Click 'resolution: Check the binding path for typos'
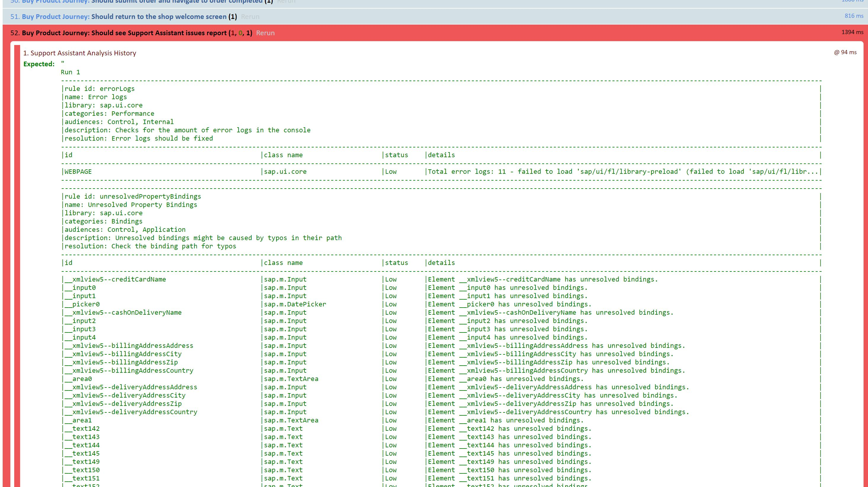The height and width of the screenshot is (487, 868). coord(150,246)
